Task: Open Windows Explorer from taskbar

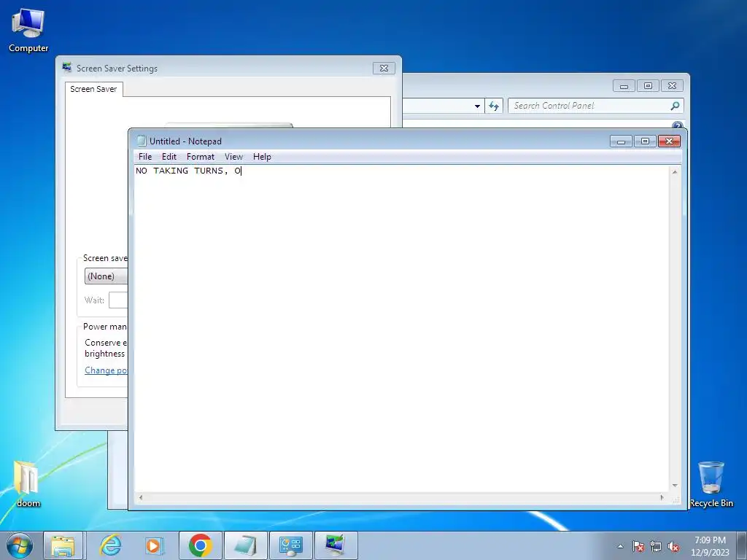Action: 63,545
